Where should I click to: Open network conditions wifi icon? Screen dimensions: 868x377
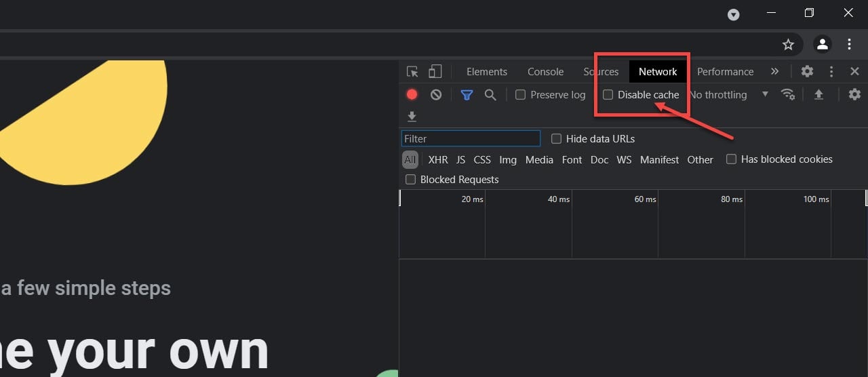pos(788,95)
